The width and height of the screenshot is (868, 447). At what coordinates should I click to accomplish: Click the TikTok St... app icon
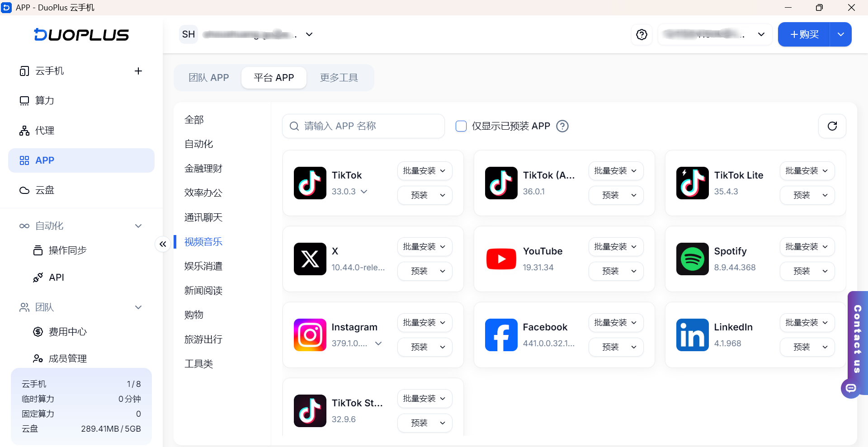pyautogui.click(x=310, y=411)
